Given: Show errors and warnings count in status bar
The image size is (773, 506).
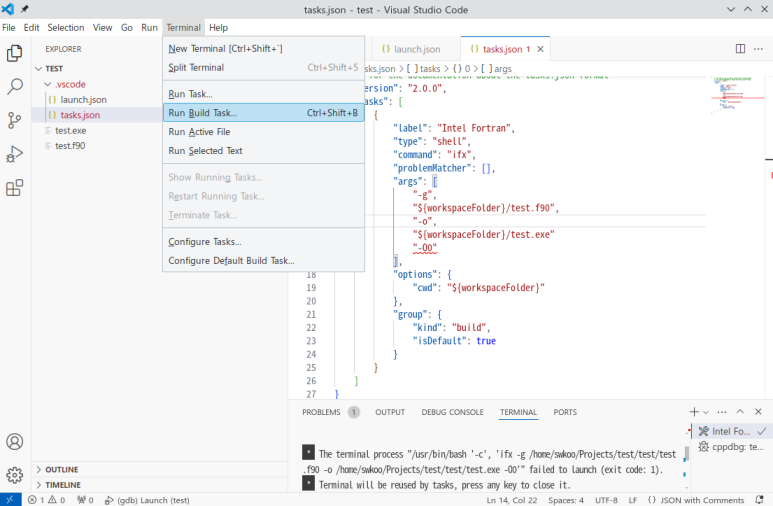Looking at the screenshot, I should point(46,500).
